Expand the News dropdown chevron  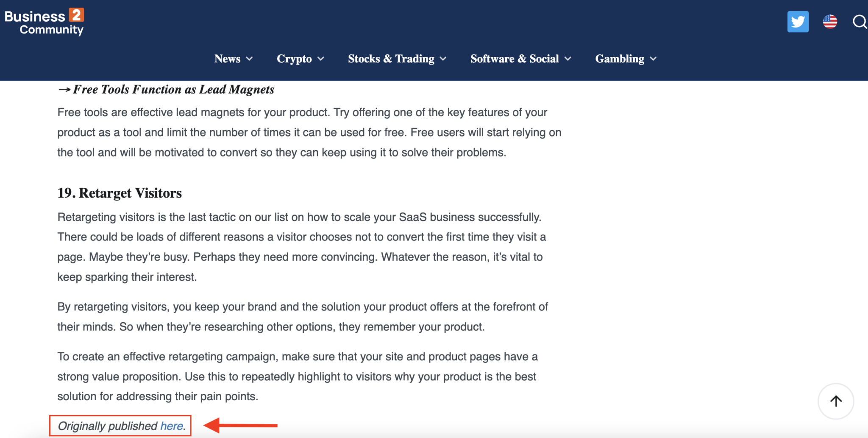(249, 59)
